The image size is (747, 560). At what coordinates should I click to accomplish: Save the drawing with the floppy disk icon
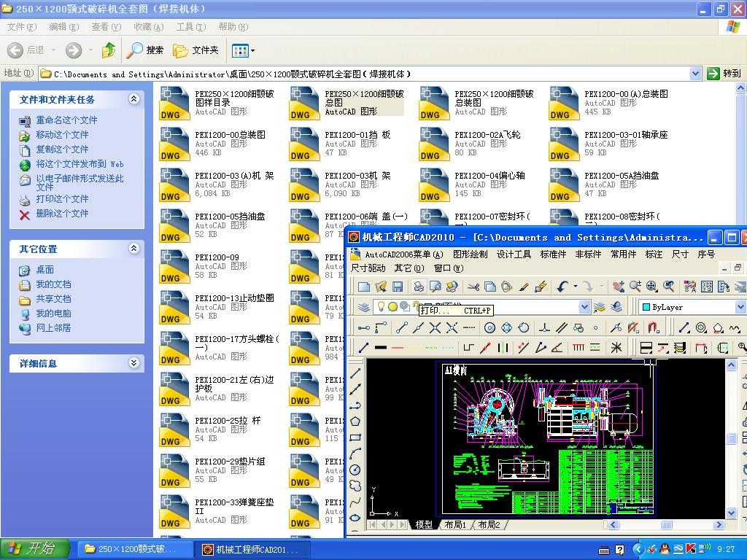coord(398,286)
